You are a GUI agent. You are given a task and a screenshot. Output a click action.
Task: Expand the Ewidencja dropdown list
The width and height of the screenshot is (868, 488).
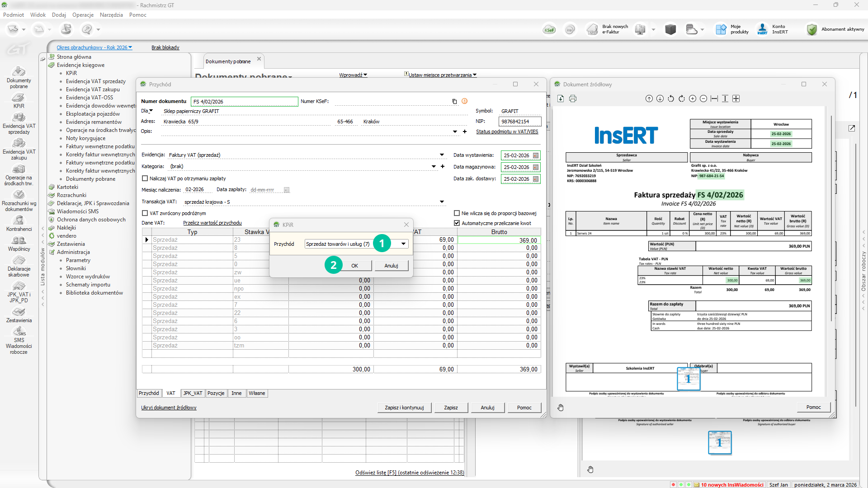click(x=442, y=155)
